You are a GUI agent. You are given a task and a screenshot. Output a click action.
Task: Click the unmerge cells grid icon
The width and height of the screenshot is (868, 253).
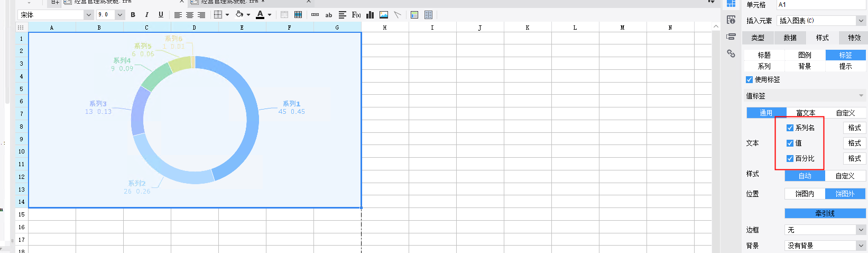coord(298,15)
